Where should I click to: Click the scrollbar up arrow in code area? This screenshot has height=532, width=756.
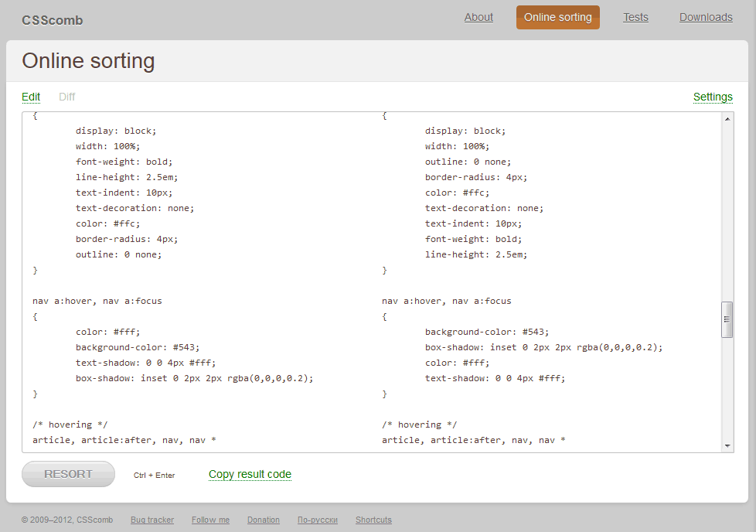point(727,119)
